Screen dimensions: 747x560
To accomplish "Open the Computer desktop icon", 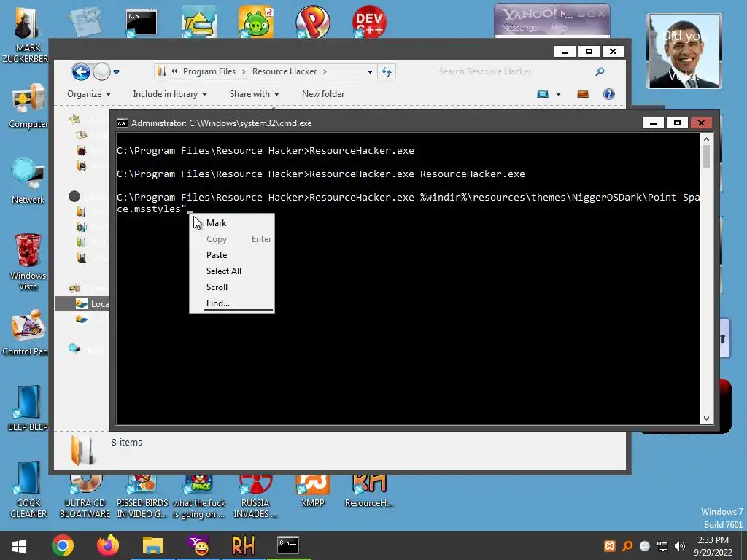I will coord(28,106).
